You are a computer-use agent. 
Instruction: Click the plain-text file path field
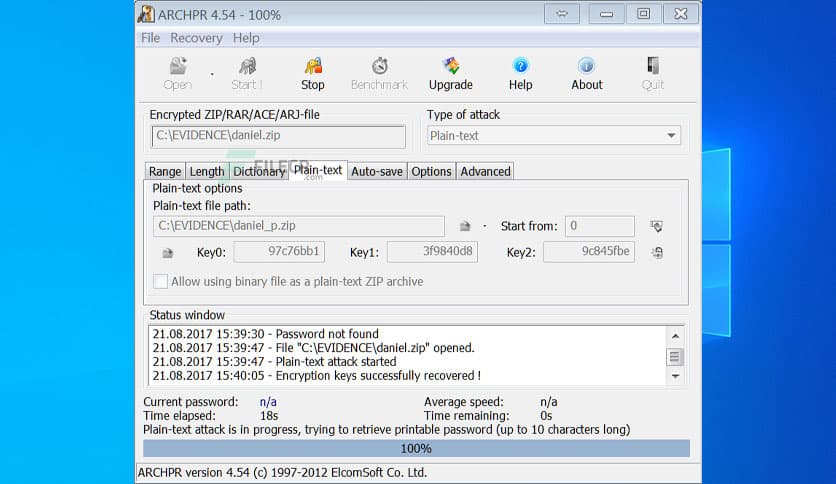pos(299,226)
